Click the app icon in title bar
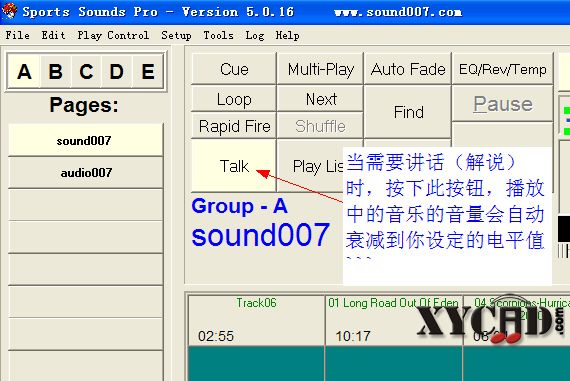Screen dimensions: 570x381 coord(9,11)
